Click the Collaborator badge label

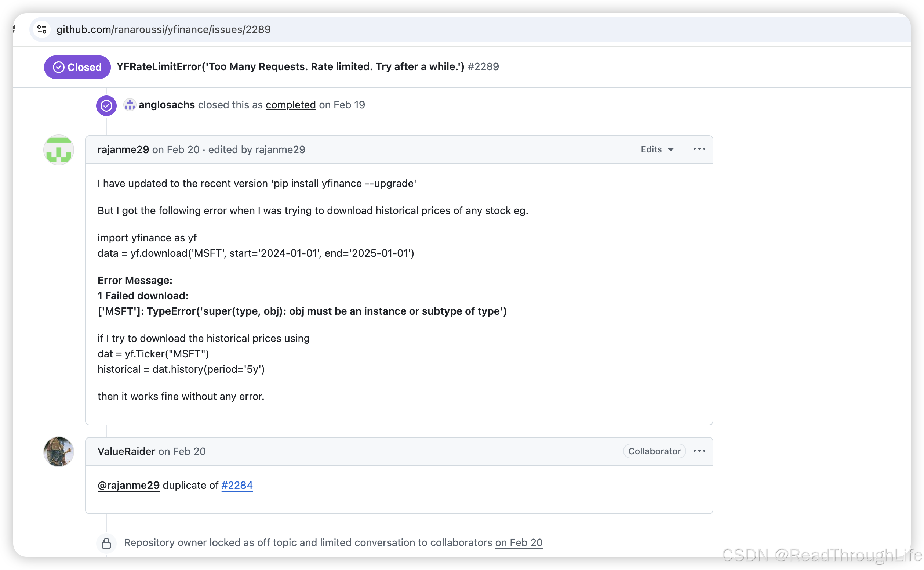coord(654,451)
